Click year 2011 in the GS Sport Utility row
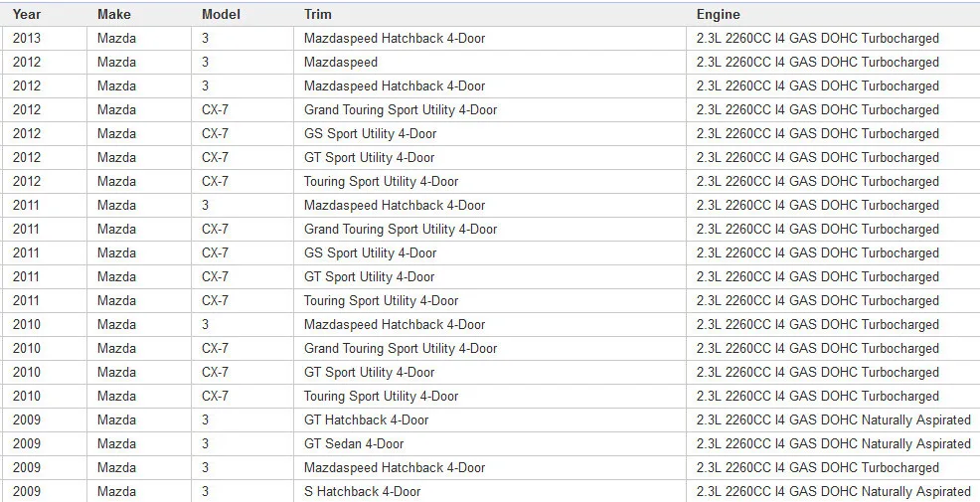The image size is (980, 502). tap(45, 252)
